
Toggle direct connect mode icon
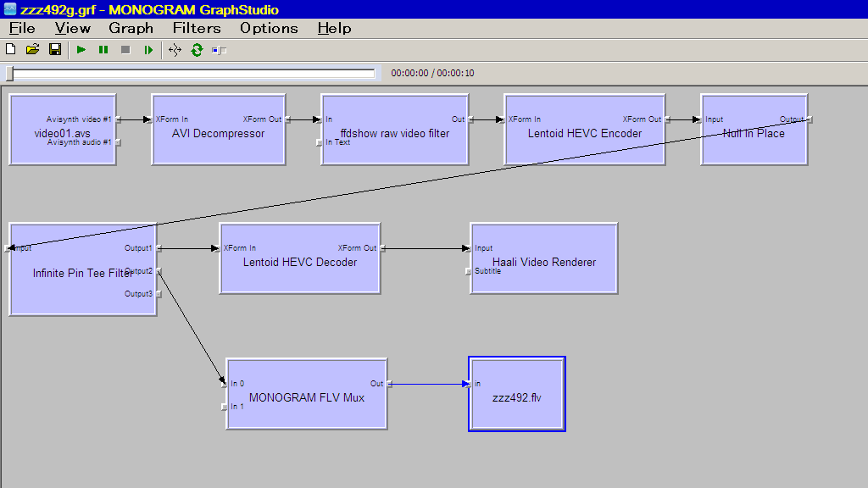click(175, 50)
